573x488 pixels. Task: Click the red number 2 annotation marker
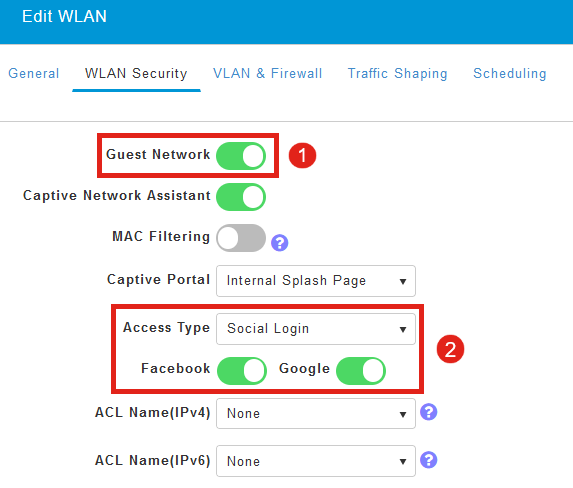(450, 349)
